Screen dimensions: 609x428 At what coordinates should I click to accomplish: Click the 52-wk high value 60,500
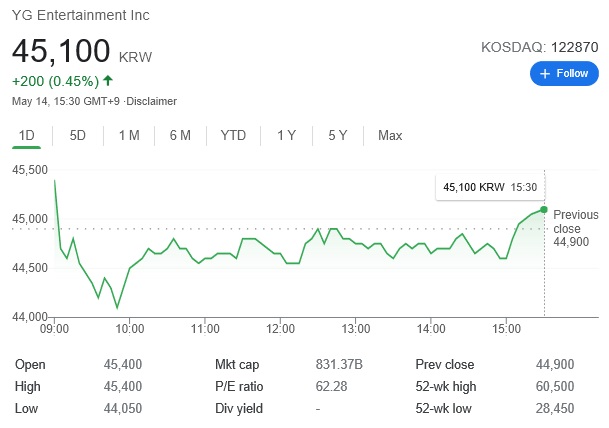point(555,387)
